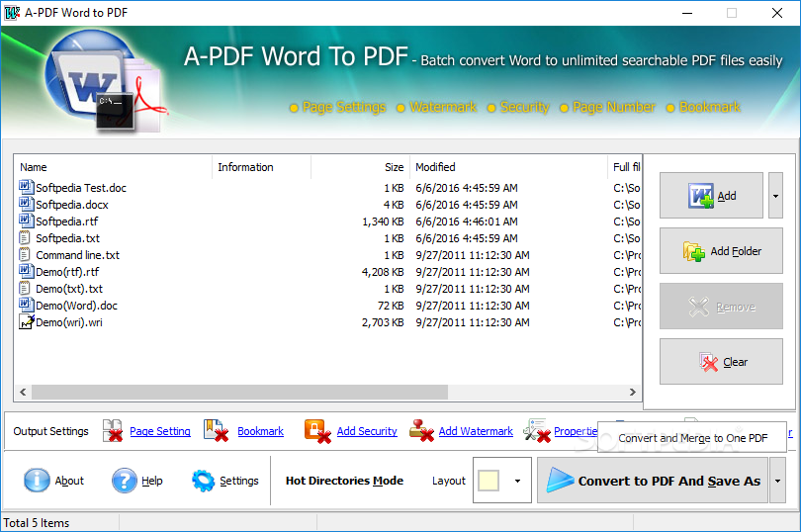Click the Add Security padlock icon
This screenshot has width=801, height=532.
[316, 430]
